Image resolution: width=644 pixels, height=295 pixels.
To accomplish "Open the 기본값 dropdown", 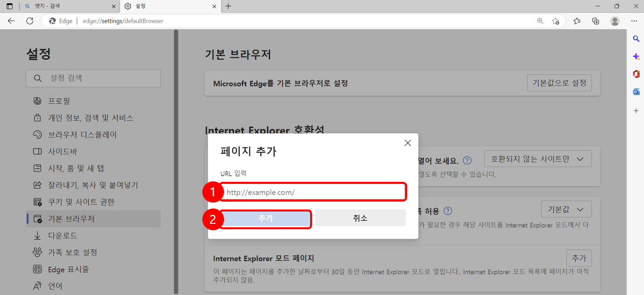I will coord(566,210).
